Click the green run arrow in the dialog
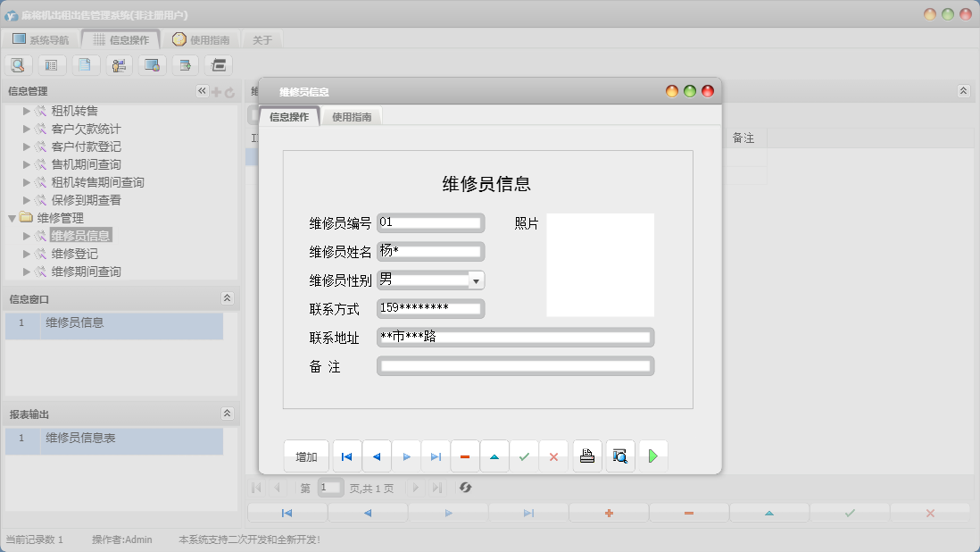Image resolution: width=980 pixels, height=552 pixels. tap(652, 456)
